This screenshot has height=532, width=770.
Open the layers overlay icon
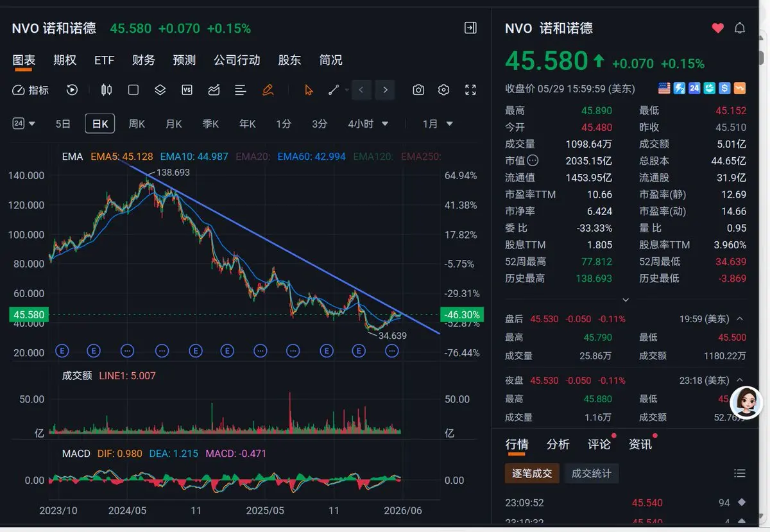160,90
